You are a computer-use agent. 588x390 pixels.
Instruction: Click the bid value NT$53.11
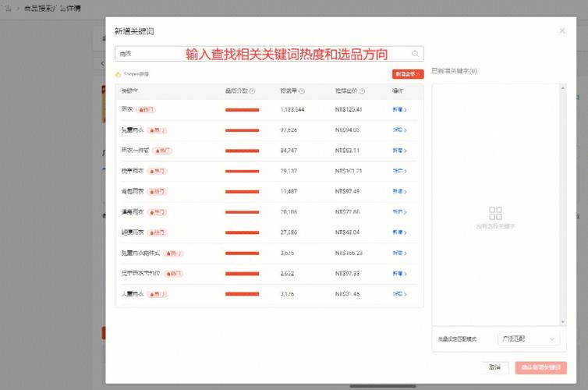pyautogui.click(x=347, y=151)
